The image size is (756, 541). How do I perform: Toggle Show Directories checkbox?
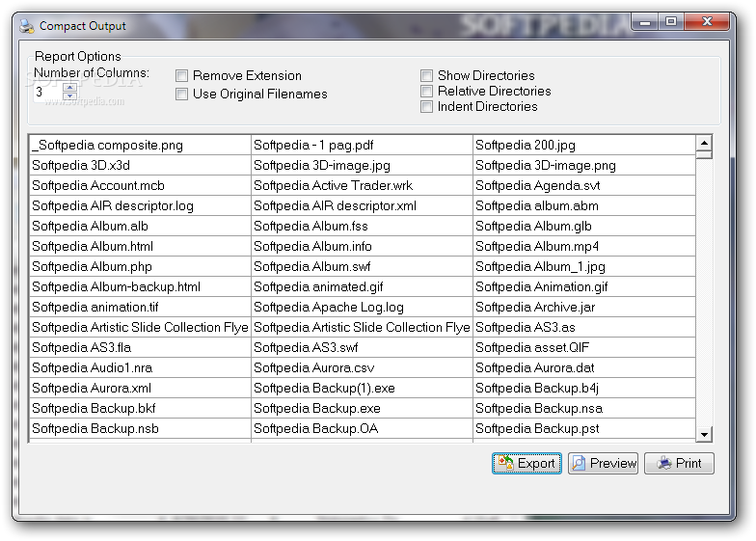pos(426,75)
